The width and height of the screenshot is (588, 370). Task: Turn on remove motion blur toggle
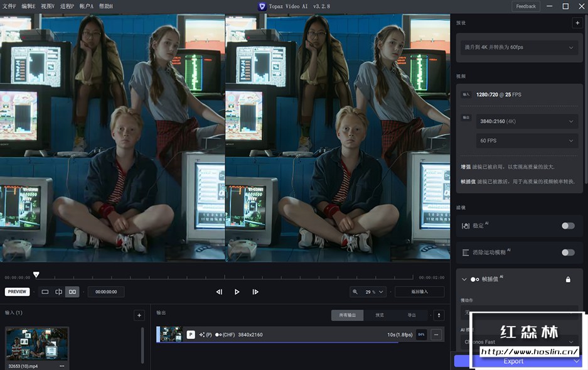(567, 253)
